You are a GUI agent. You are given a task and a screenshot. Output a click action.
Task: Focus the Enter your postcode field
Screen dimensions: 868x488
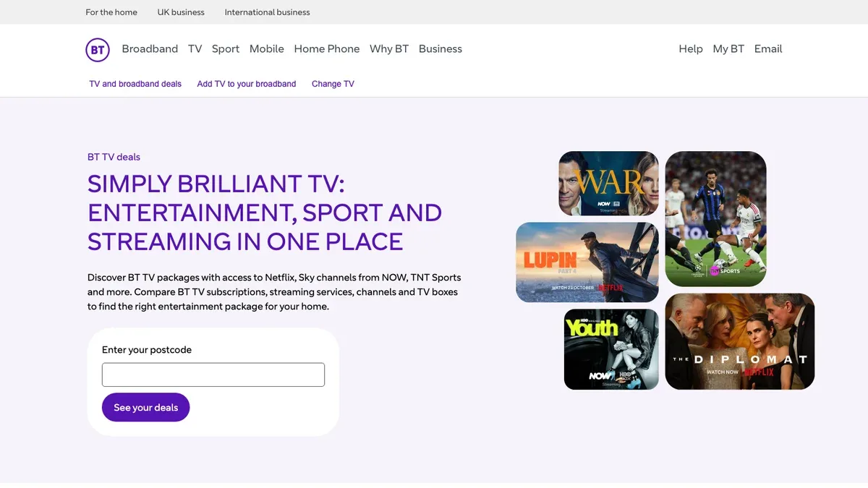point(213,374)
